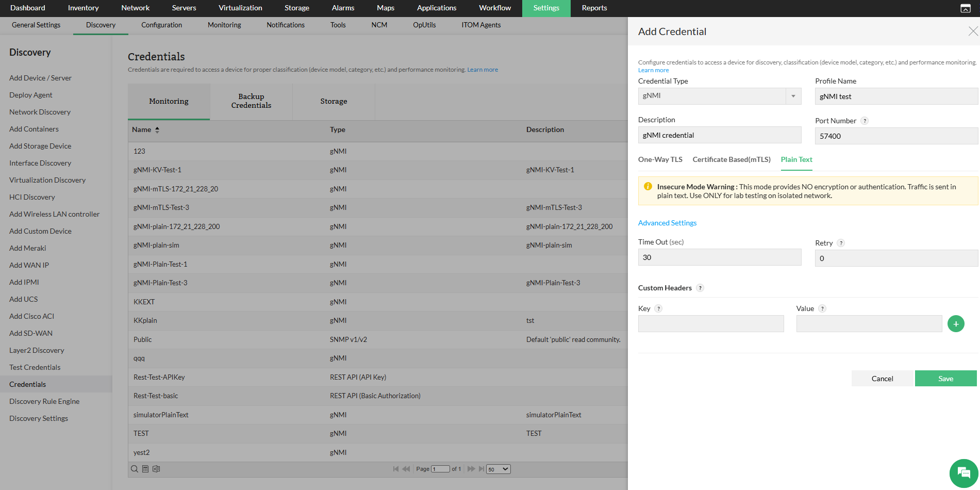
Task: Select the simulatorPlainText credential name
Action: 161,415
